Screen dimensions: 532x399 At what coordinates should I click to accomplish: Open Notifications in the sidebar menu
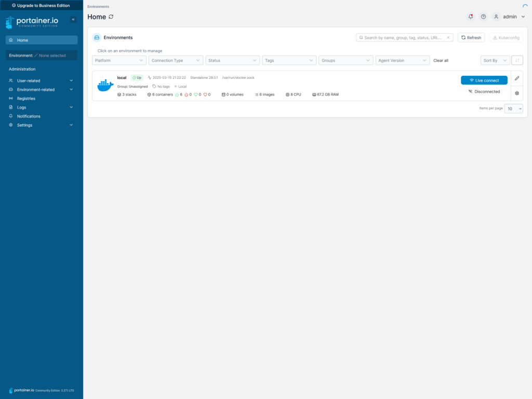pos(29,116)
